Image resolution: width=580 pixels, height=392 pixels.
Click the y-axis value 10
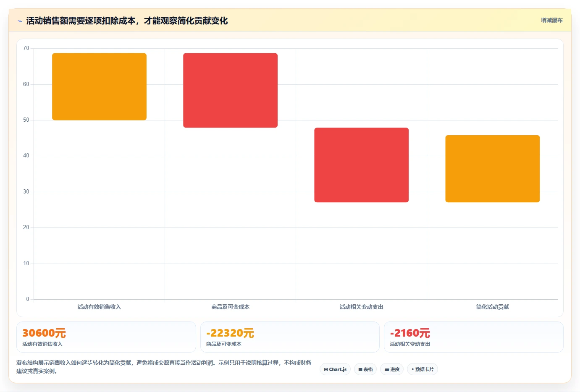pyautogui.click(x=26, y=264)
